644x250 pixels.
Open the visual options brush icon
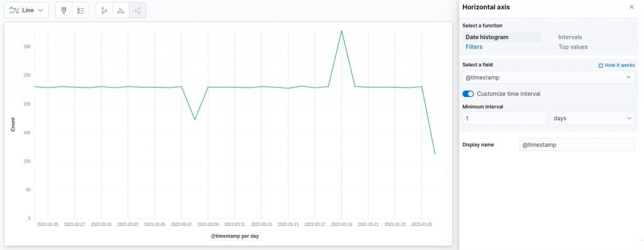(x=64, y=10)
